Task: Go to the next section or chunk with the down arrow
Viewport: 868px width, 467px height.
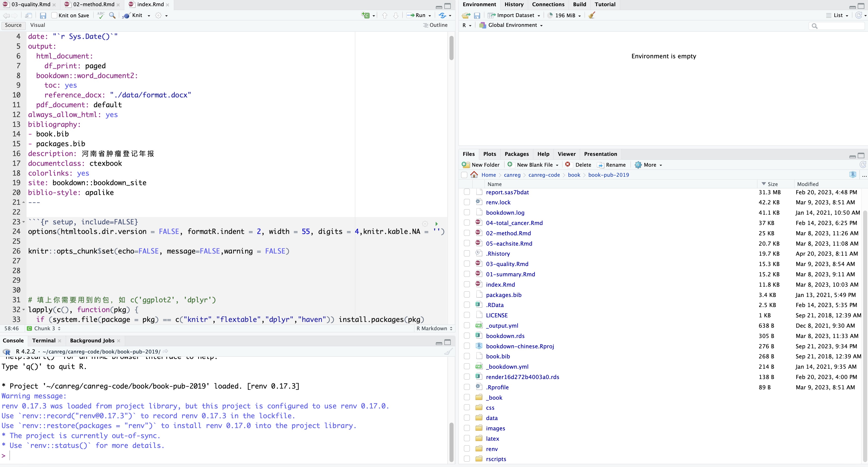Action: click(x=396, y=15)
